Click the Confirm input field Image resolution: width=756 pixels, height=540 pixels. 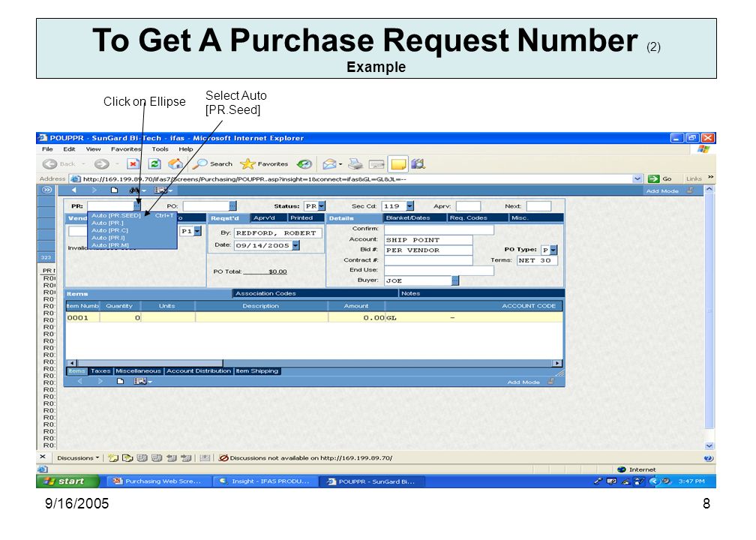(x=439, y=229)
